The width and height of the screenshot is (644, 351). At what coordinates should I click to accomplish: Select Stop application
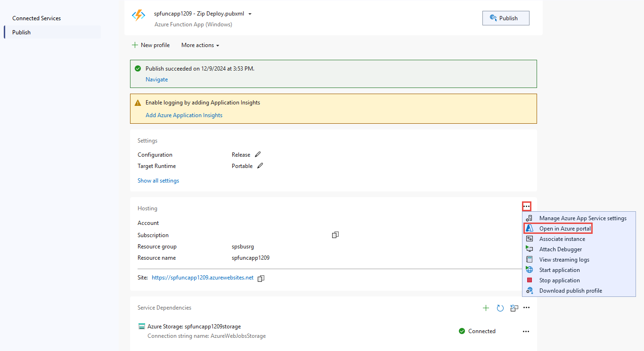pos(559,280)
